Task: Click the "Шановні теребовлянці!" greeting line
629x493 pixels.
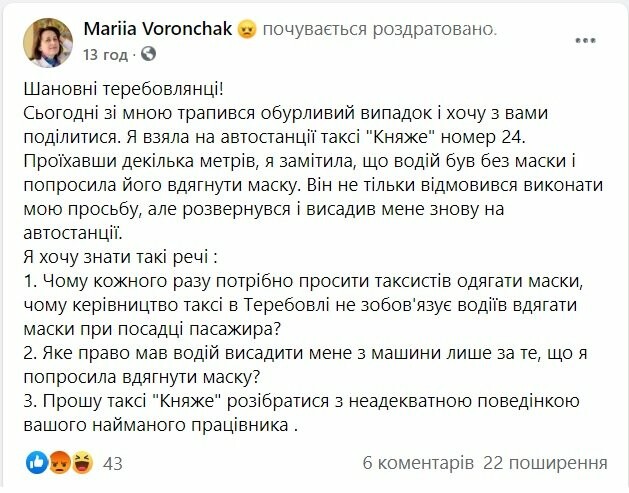Action: (123, 89)
